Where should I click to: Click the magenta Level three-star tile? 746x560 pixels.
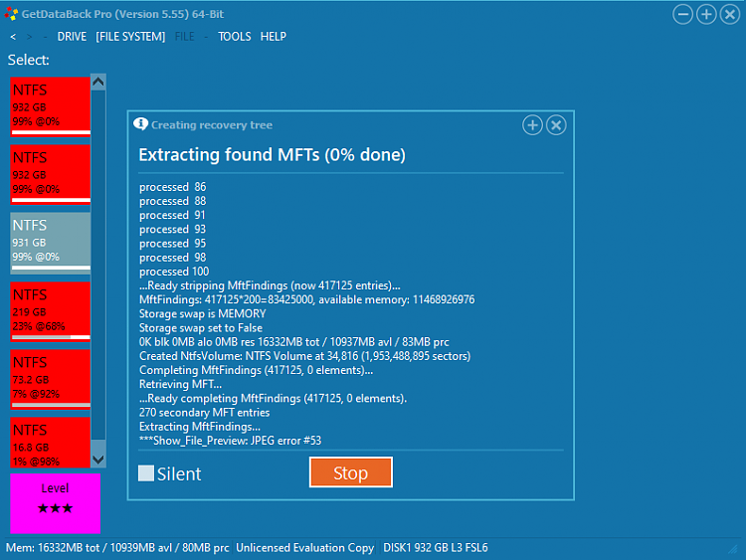(55, 503)
